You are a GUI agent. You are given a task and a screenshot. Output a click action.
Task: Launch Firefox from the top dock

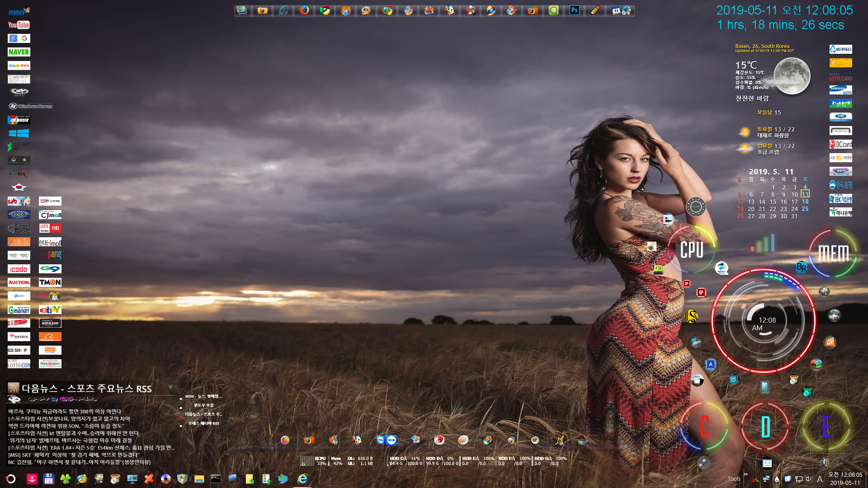coord(304,10)
